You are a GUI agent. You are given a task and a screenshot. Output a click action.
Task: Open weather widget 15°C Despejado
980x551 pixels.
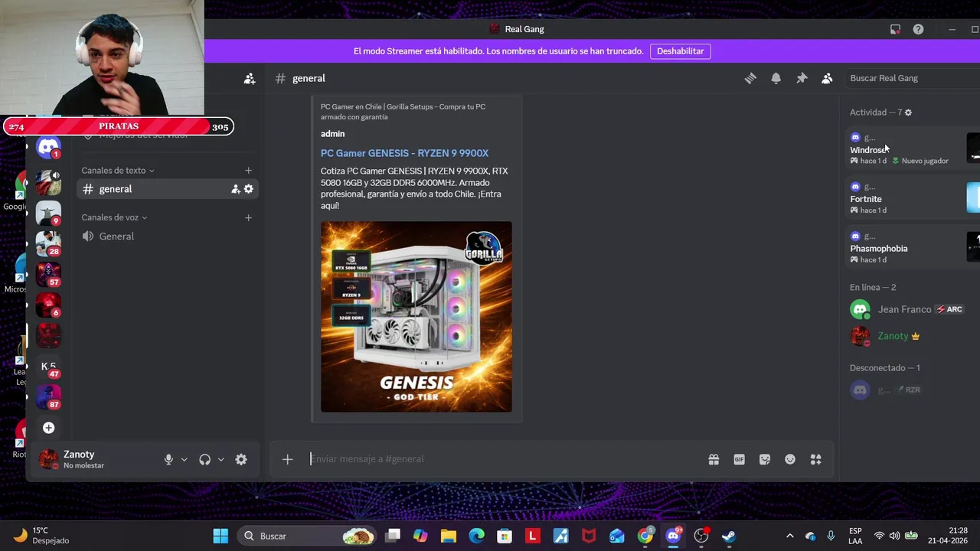click(42, 536)
